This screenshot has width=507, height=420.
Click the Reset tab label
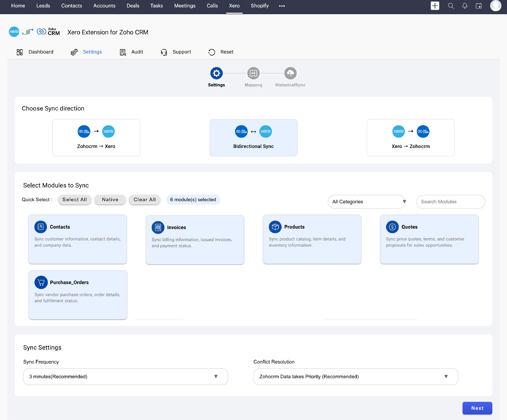pyautogui.click(x=227, y=52)
